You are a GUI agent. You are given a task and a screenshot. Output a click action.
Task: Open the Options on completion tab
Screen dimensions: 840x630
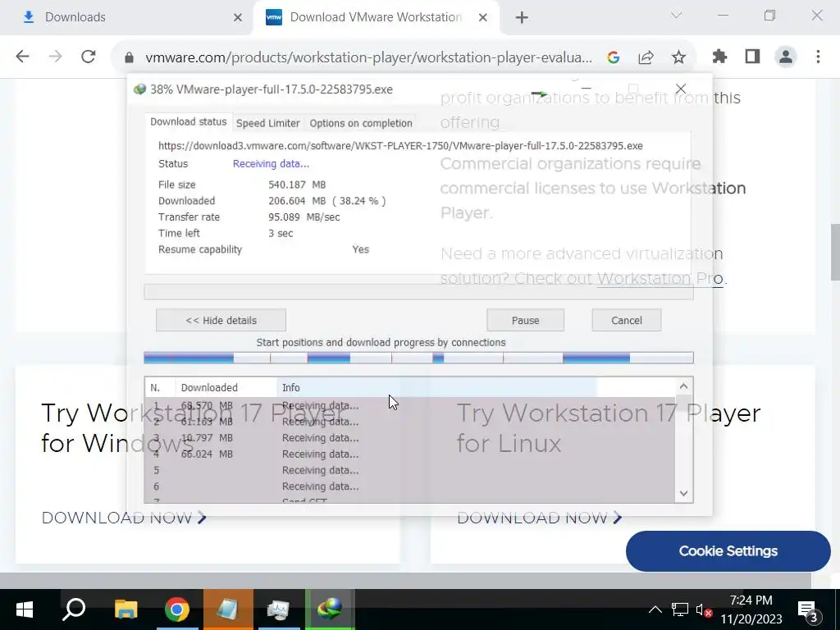click(x=361, y=123)
